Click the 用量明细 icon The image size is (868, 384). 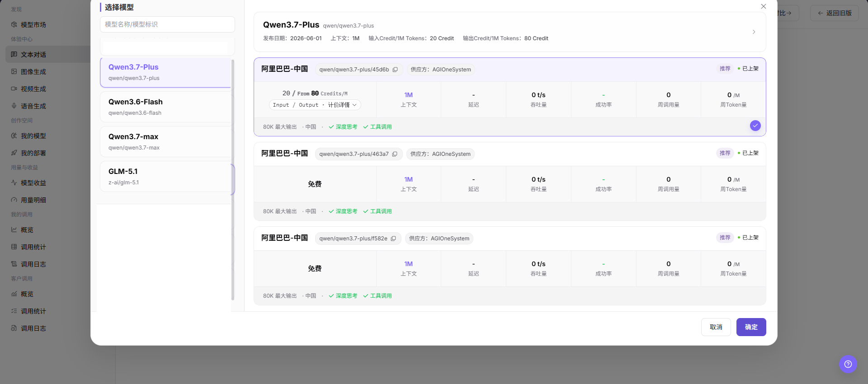pos(14,200)
